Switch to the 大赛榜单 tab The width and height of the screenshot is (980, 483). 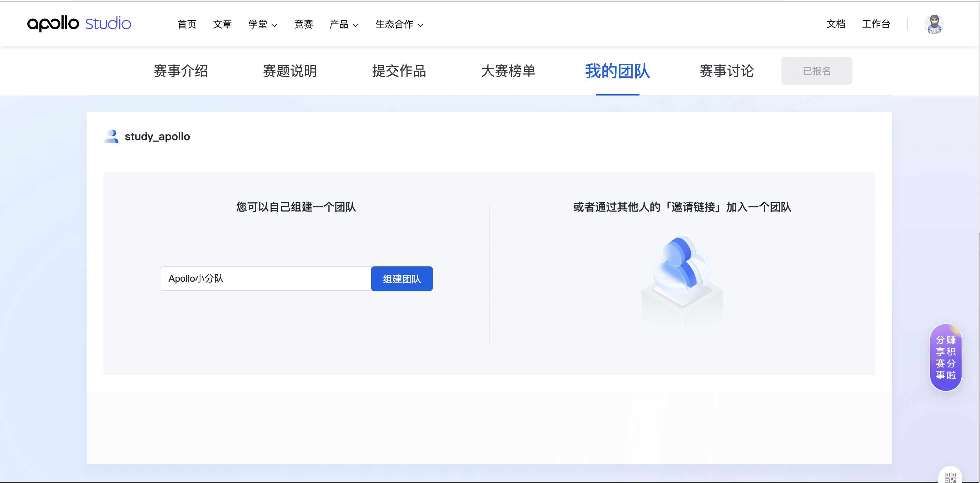(x=508, y=71)
